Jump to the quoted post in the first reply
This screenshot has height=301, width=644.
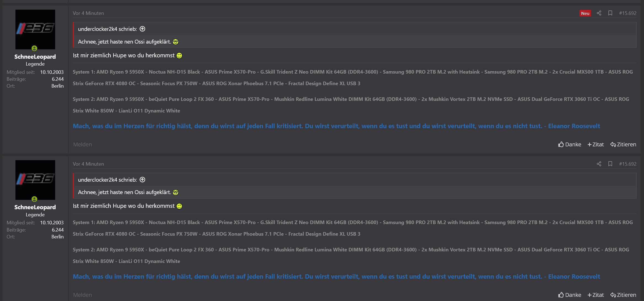[142, 29]
